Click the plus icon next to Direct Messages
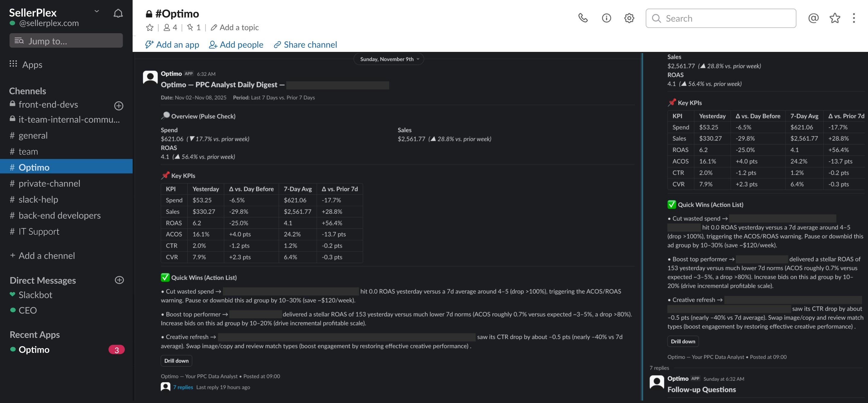Viewport: 868px width, 403px height. click(119, 280)
